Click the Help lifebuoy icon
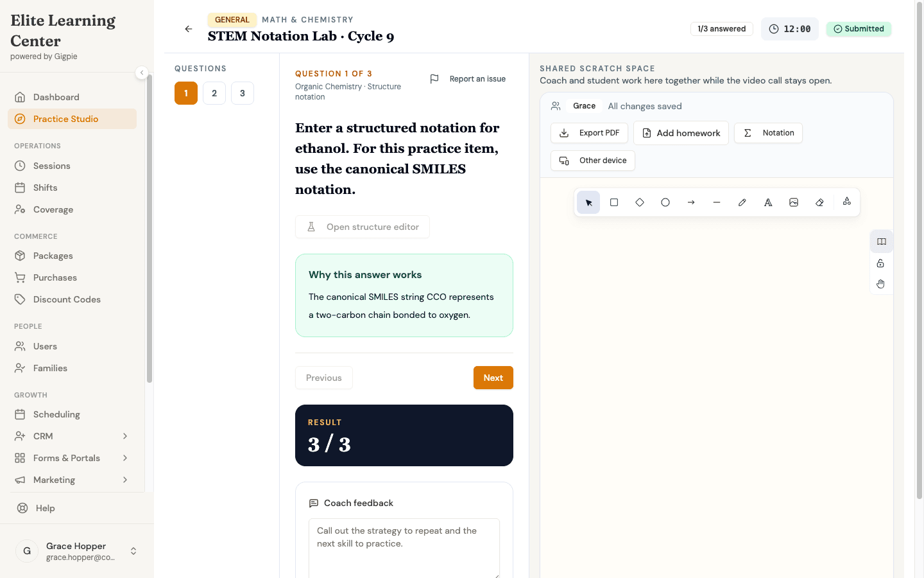 [x=22, y=508]
